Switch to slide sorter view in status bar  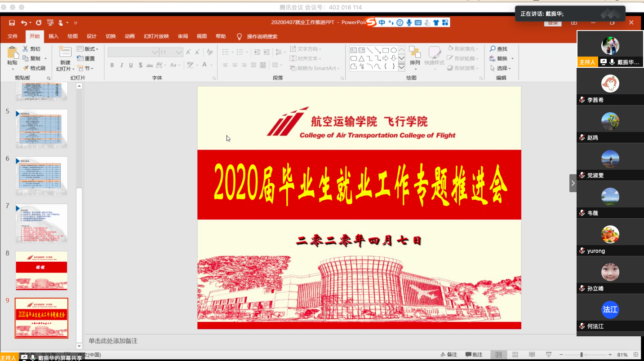pyautogui.click(x=515, y=355)
